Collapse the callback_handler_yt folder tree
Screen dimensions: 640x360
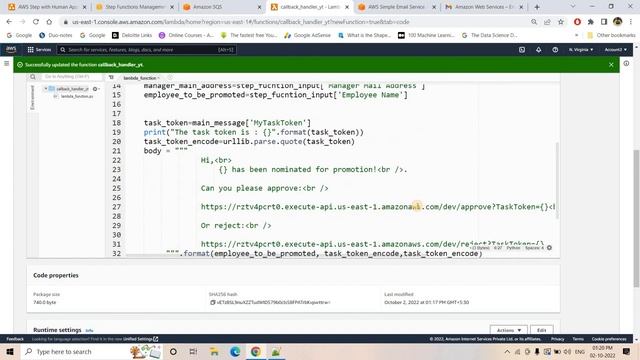[x=46, y=89]
